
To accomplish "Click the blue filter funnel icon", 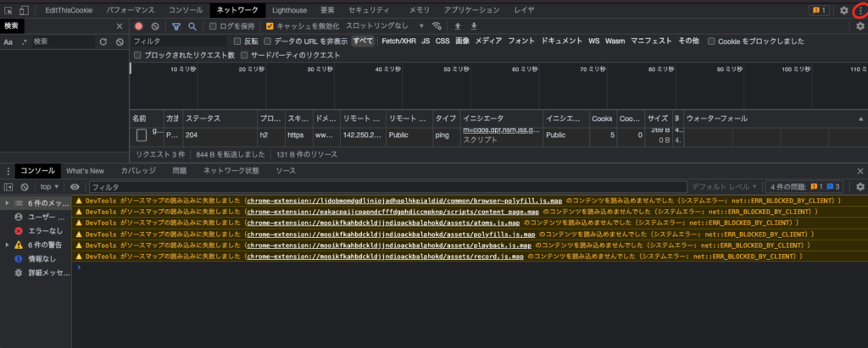I will (177, 26).
